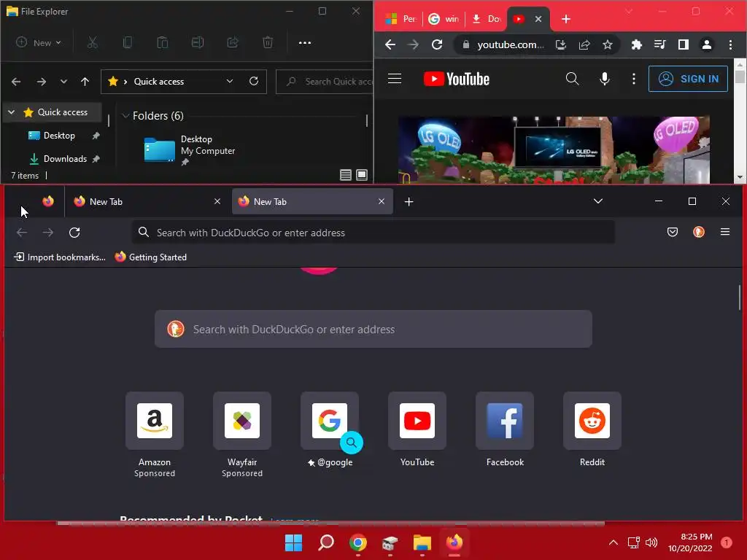747x560 pixels.
Task: Expand recent locations chevron in File Explorer
Action: (x=63, y=82)
